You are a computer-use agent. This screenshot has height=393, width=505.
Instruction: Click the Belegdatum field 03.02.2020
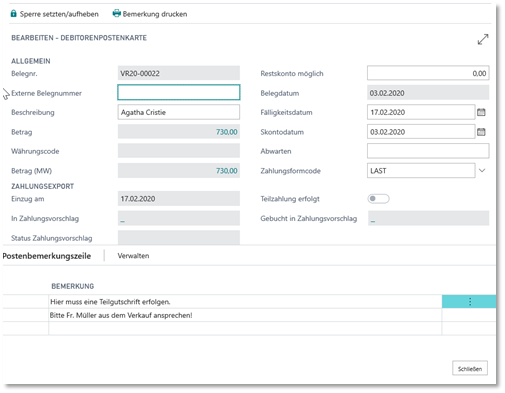tap(428, 93)
